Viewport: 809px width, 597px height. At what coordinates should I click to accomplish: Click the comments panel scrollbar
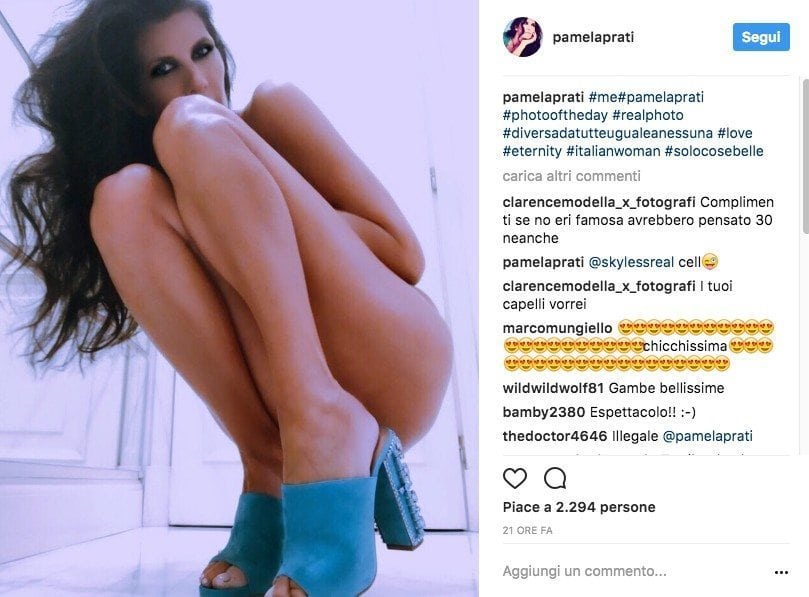point(805,156)
